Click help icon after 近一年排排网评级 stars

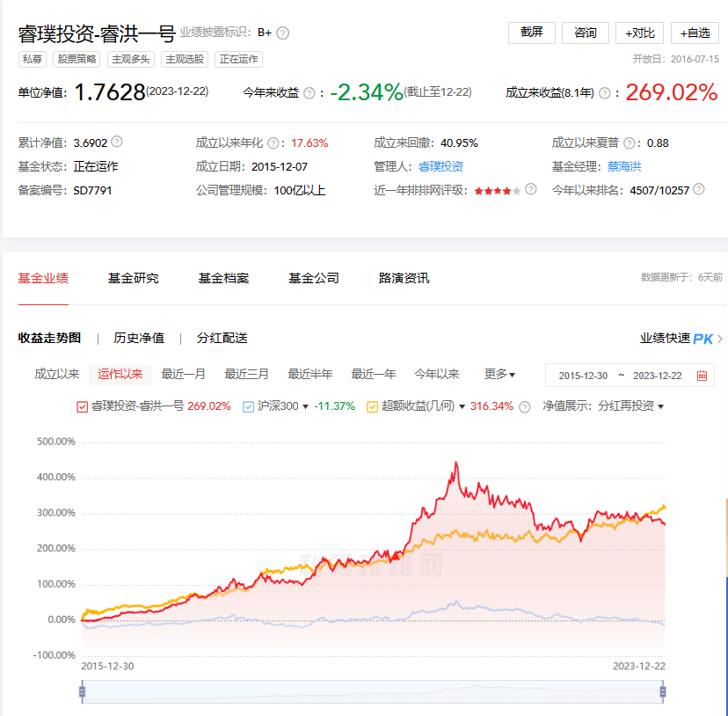[x=531, y=188]
